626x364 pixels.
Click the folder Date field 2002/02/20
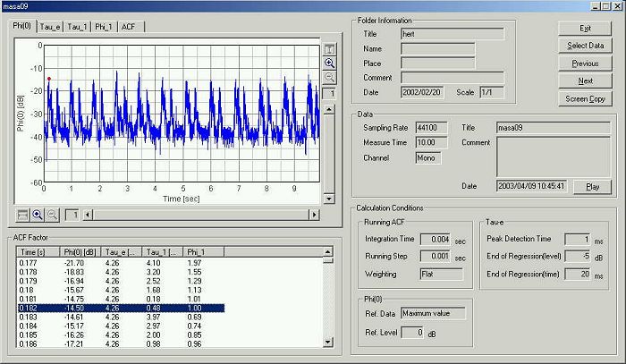tap(421, 92)
